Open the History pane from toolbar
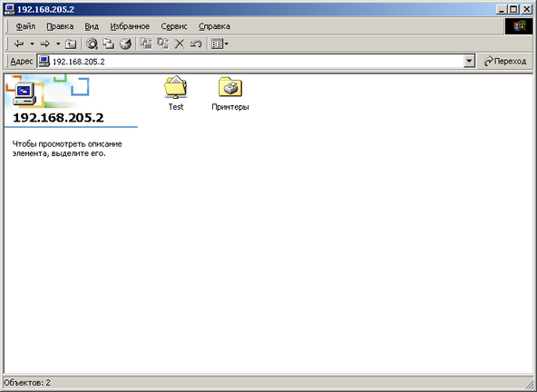The image size is (537, 392). click(x=125, y=44)
